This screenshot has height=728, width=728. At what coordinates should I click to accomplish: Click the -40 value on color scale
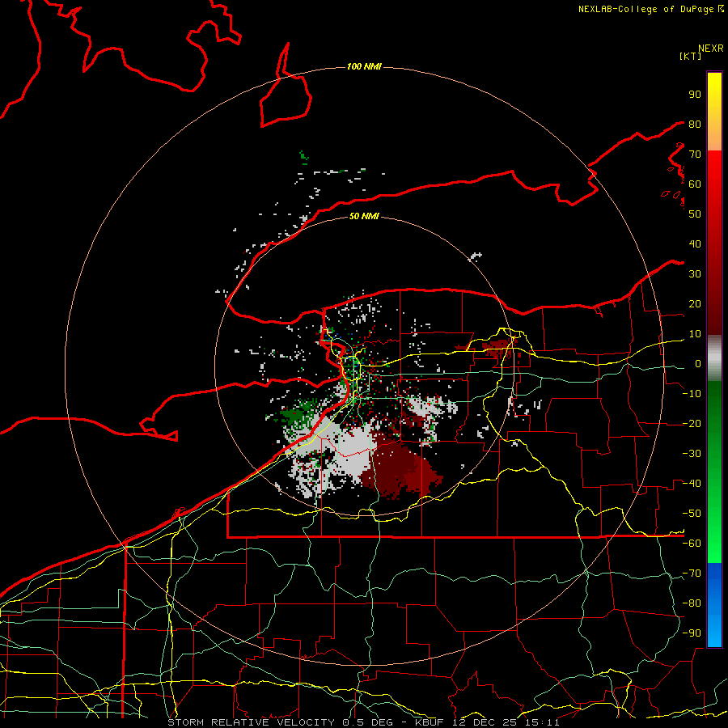point(692,484)
